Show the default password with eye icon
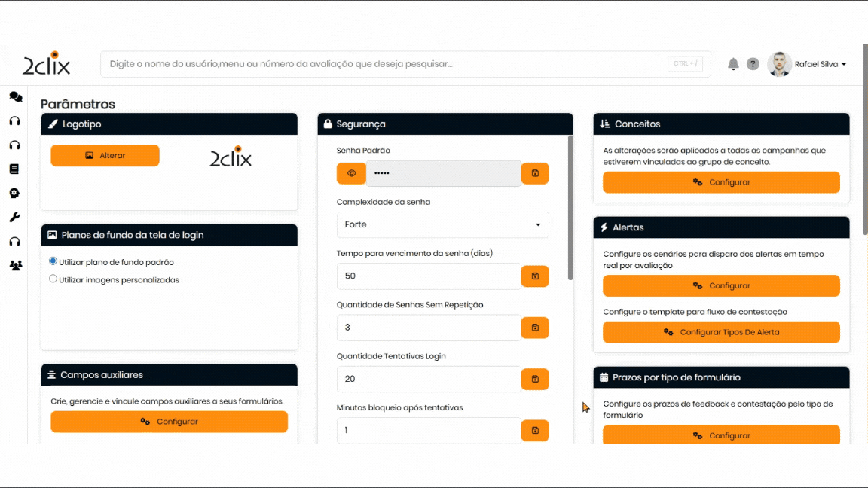 pyautogui.click(x=351, y=173)
